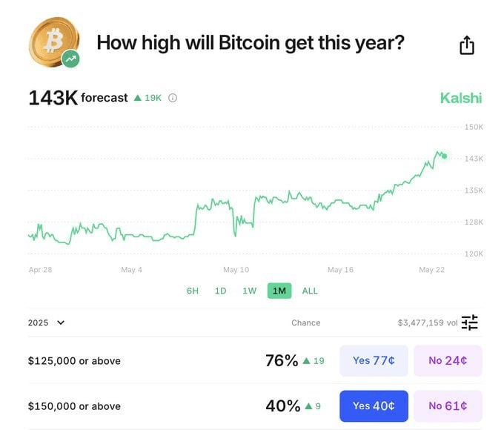Image resolution: width=504 pixels, height=430 pixels.
Task: Select No 61¢ for $150,000 or above
Action: [448, 406]
